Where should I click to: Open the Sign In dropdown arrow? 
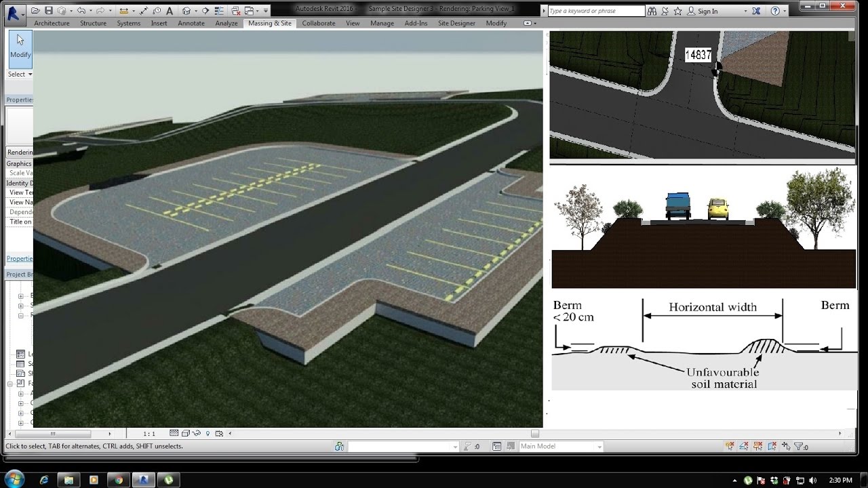(745, 11)
